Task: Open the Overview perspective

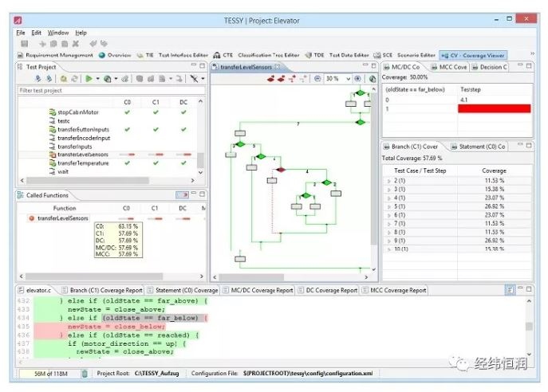Action: [x=115, y=55]
